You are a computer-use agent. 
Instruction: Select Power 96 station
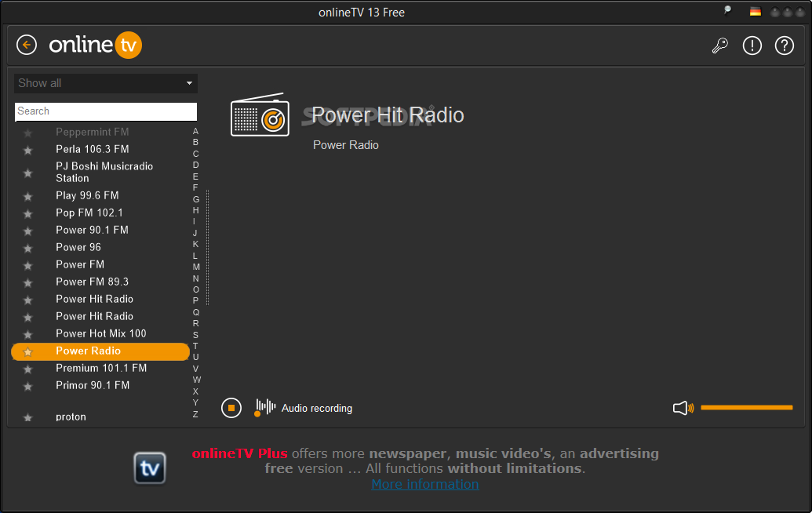click(x=78, y=247)
